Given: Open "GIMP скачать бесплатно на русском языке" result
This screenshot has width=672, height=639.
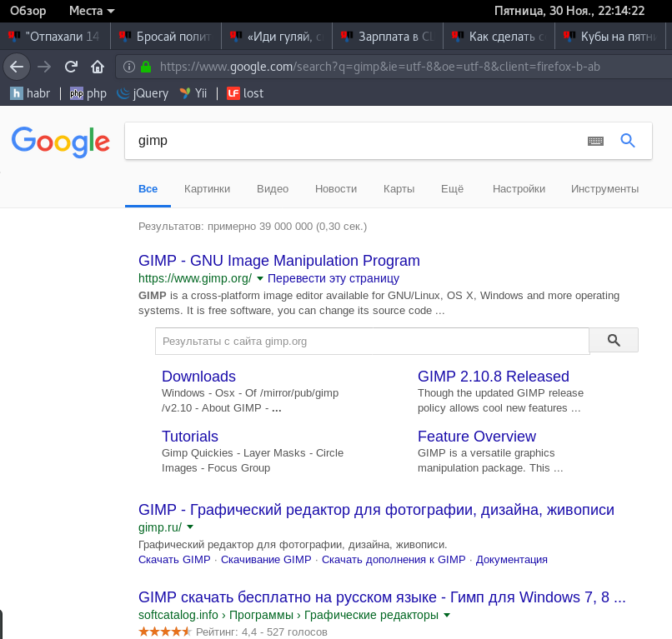Looking at the screenshot, I should tap(382, 597).
